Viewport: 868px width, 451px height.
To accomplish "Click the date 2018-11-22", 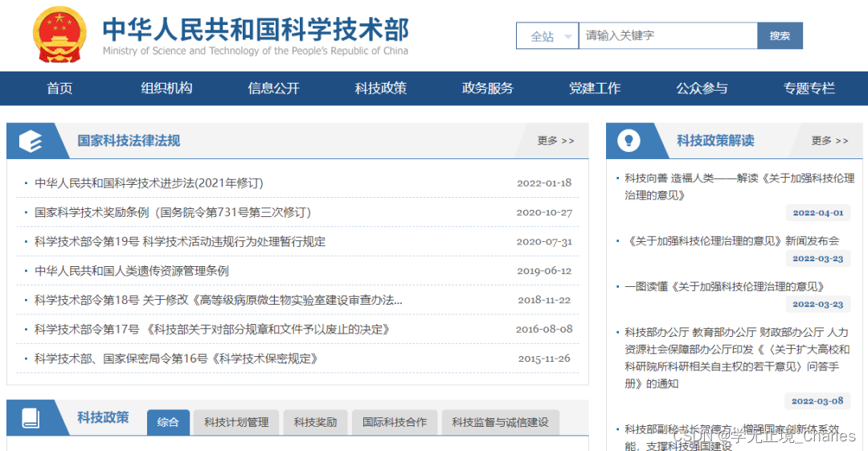I will pyautogui.click(x=544, y=301).
